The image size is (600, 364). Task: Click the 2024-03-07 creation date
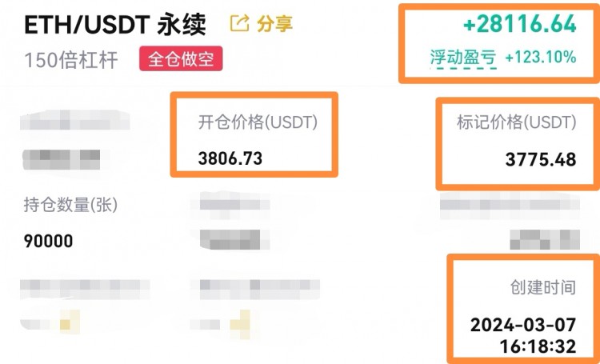[x=523, y=326]
